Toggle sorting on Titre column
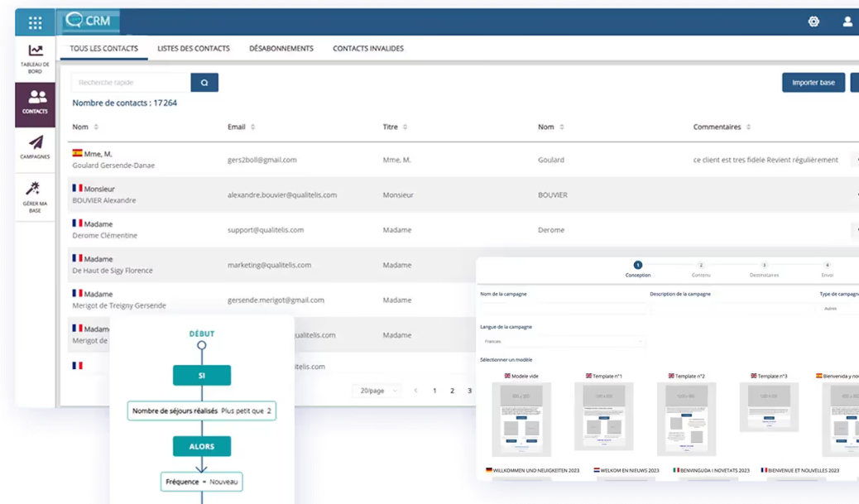Viewport: 859px width, 504px height. [x=406, y=127]
